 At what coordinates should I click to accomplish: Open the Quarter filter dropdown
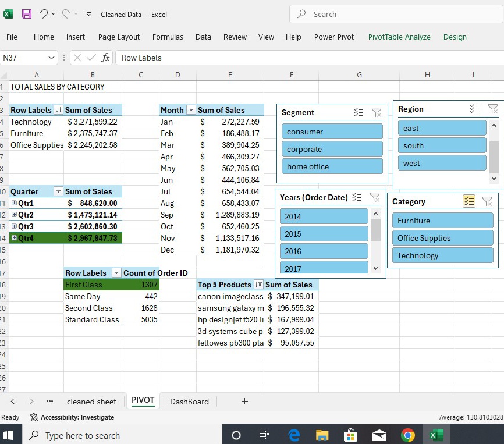58,192
